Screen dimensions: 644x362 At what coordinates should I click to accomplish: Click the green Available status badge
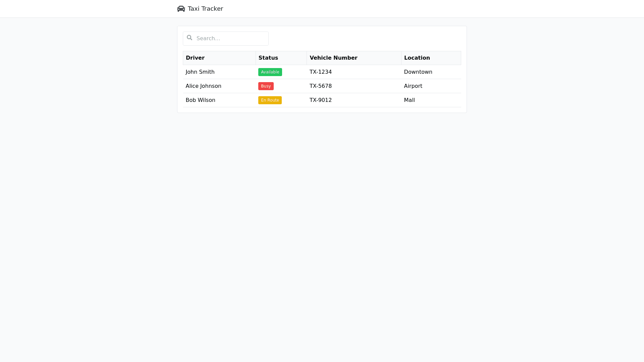coord(270,72)
